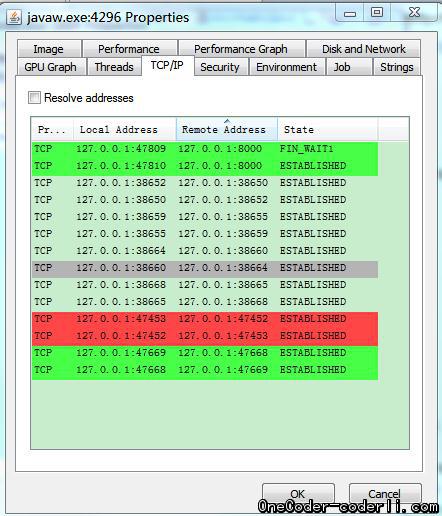Screen dimensions: 442x516
Task: Enable the Resolve addresses checkbox
Action: (34, 98)
